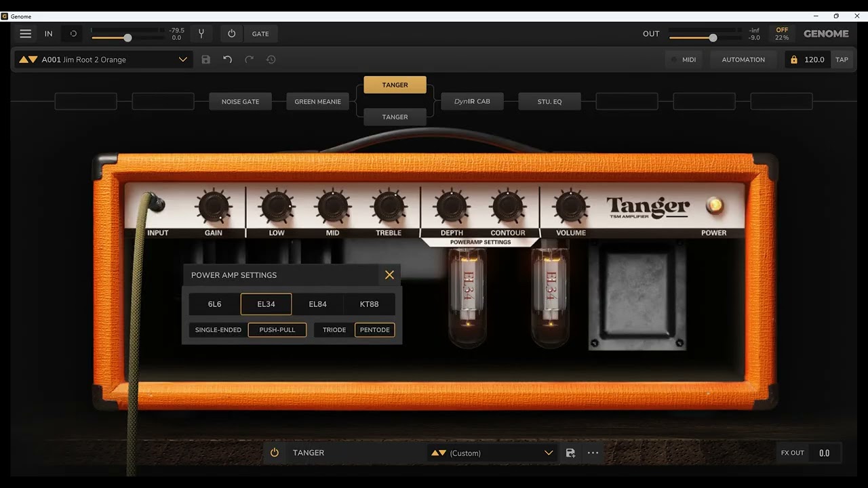Toggle the input GATE button
The image size is (868, 488).
click(260, 33)
